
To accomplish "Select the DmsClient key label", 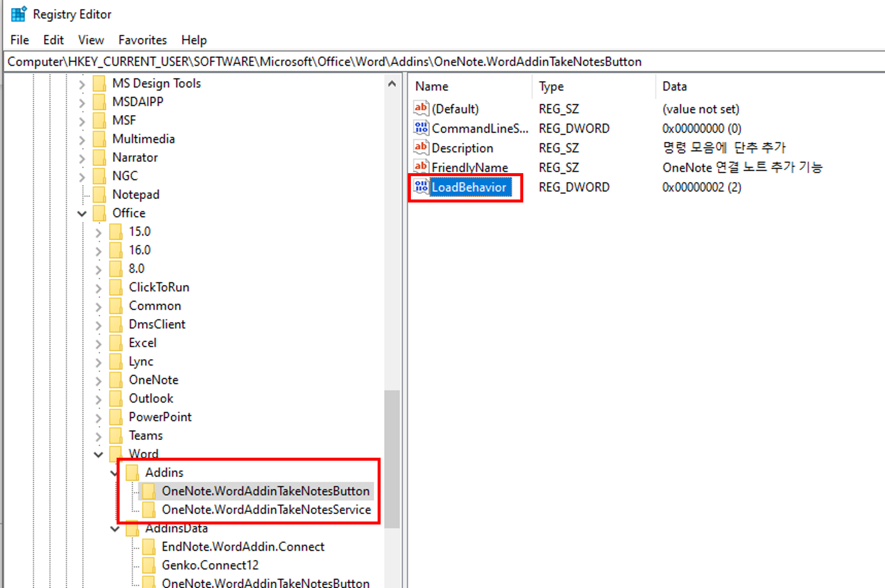I will 157,324.
